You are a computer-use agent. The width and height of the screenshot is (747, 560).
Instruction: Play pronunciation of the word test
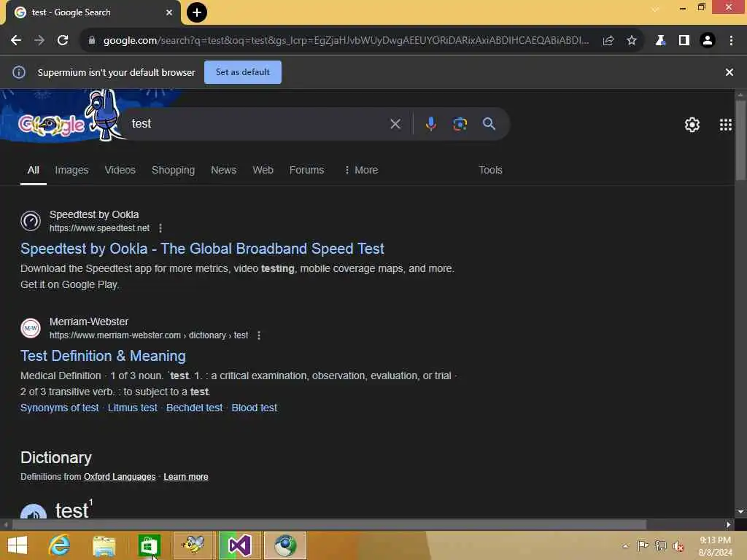click(x=34, y=512)
